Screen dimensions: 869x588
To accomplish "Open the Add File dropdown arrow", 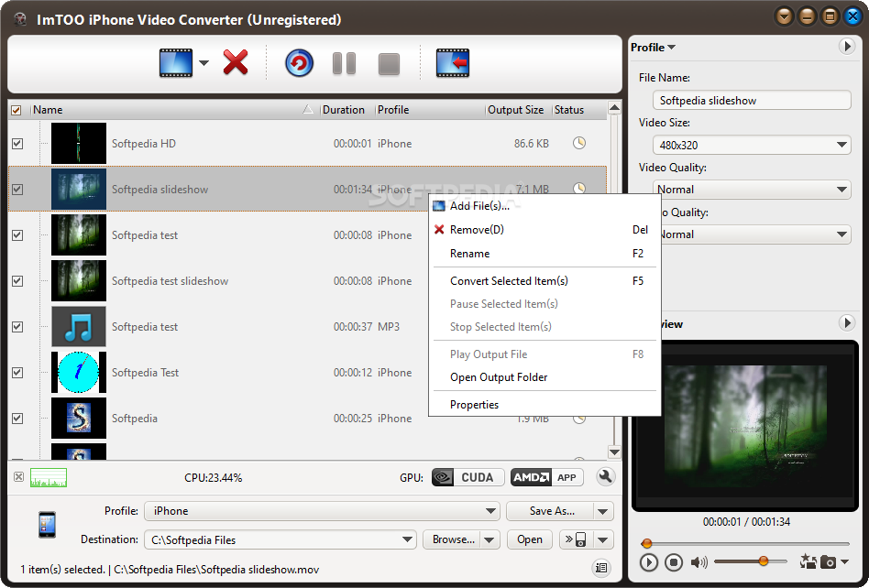I will [x=203, y=63].
